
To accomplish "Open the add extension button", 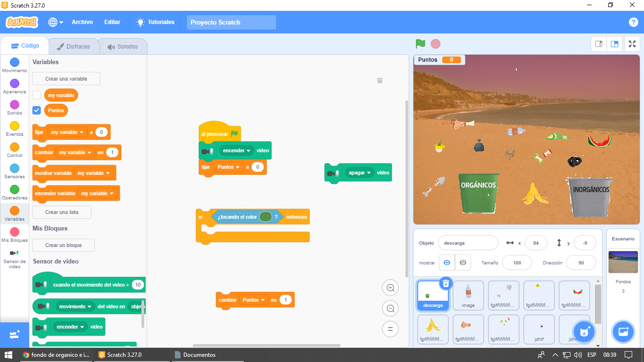I will [14, 335].
